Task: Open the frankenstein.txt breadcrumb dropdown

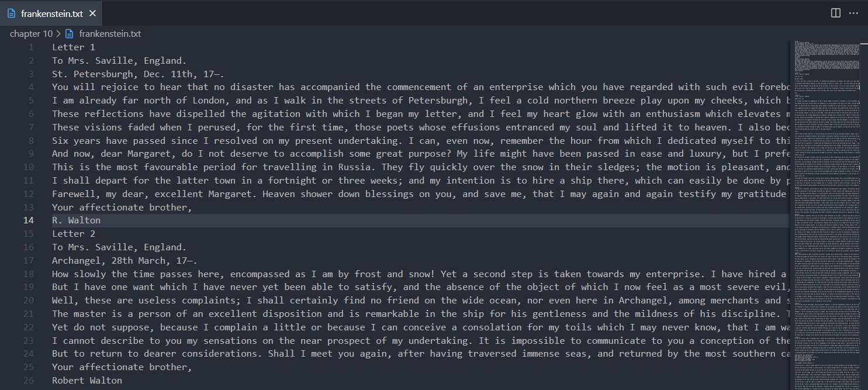Action: 109,34
